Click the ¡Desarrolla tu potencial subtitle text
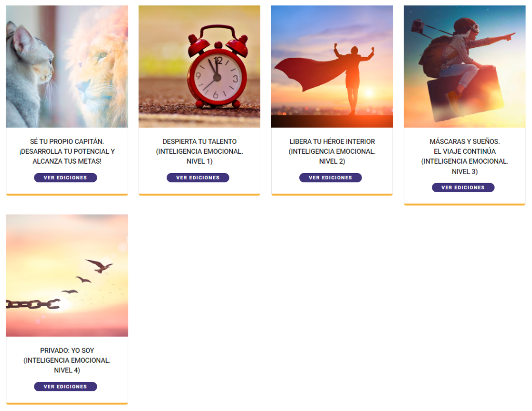This screenshot has width=532, height=411. (67, 156)
